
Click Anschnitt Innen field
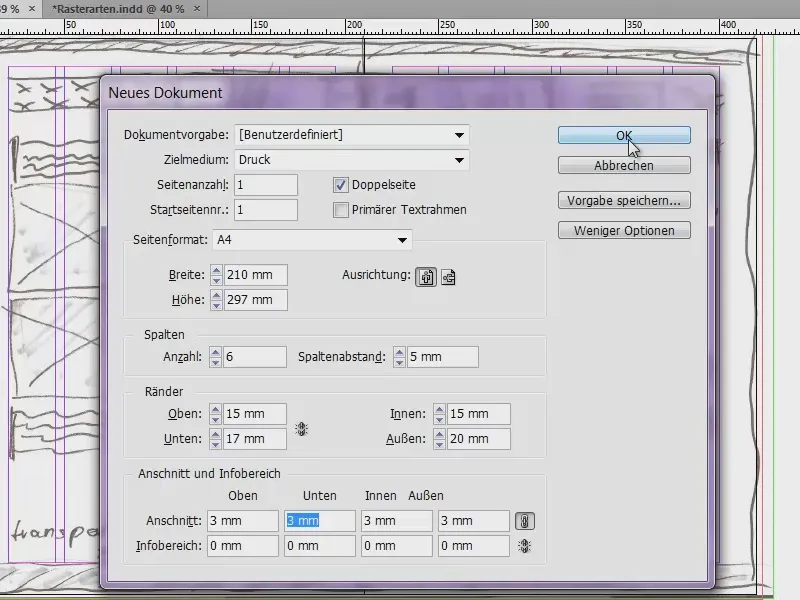click(397, 521)
